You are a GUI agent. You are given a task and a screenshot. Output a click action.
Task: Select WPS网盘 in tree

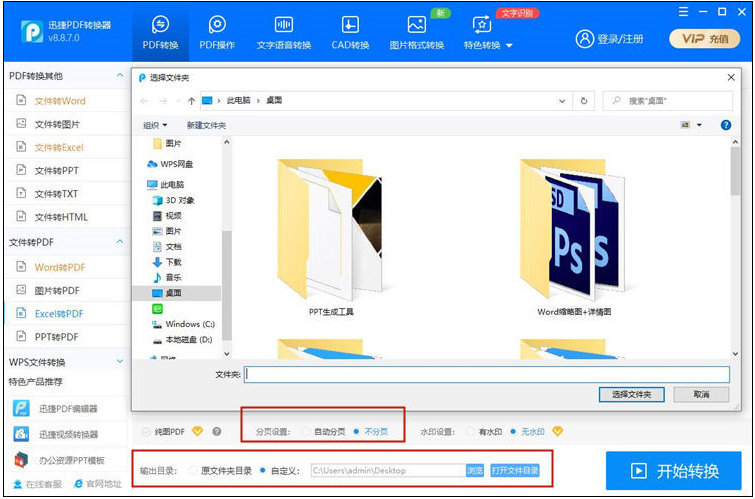(x=170, y=164)
